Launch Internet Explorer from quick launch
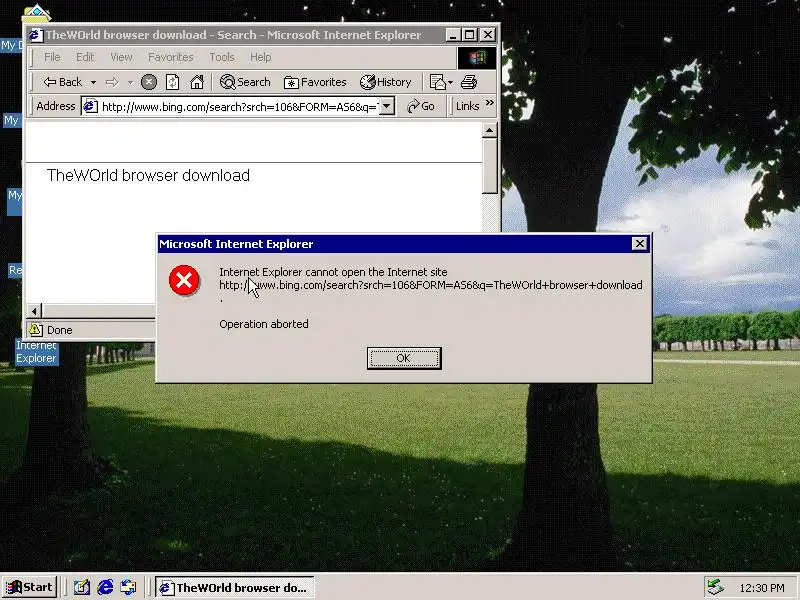The width and height of the screenshot is (800, 600). [x=105, y=587]
